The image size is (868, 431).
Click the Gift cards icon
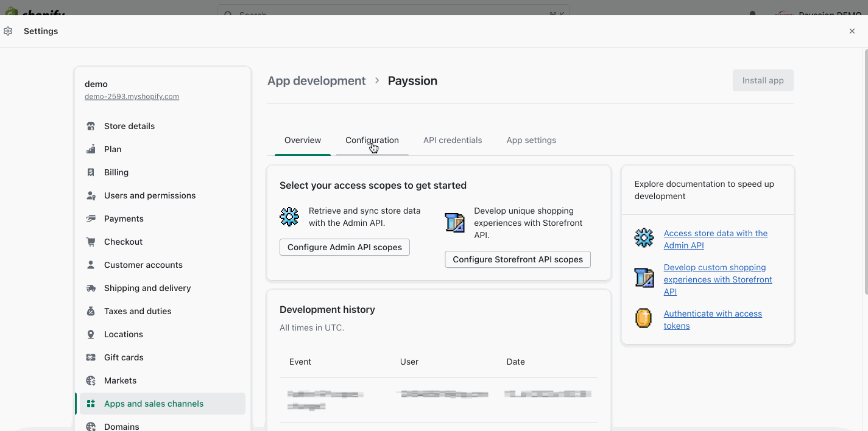pyautogui.click(x=90, y=357)
